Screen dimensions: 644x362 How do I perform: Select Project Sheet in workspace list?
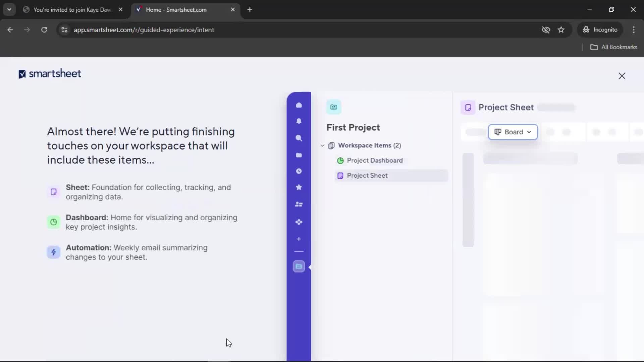pyautogui.click(x=367, y=176)
